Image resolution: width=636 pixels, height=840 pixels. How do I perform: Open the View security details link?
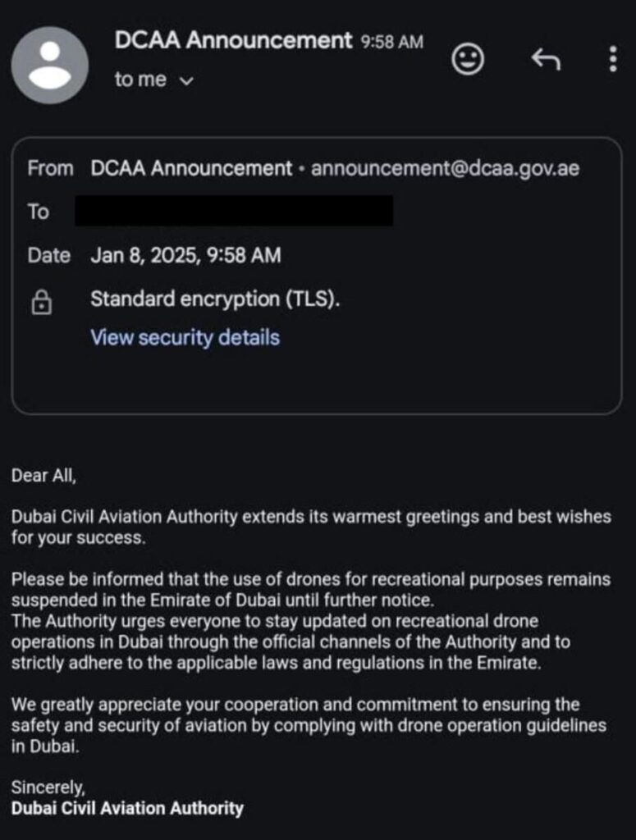[x=185, y=337]
